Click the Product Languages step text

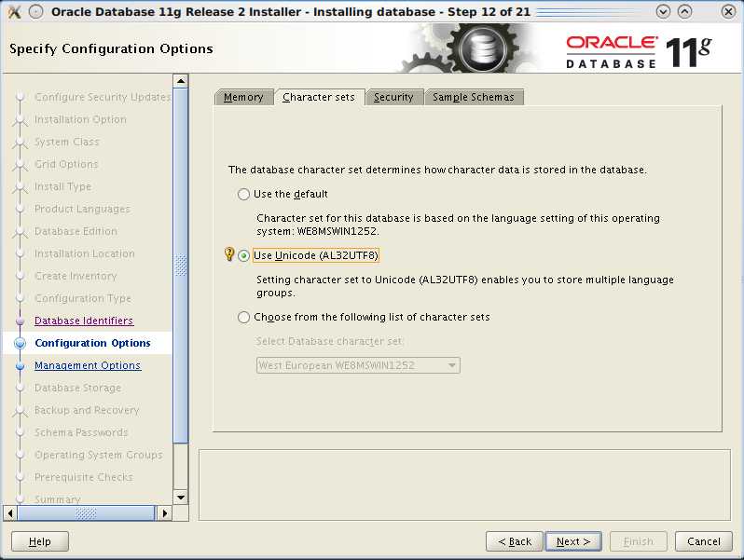coord(82,209)
